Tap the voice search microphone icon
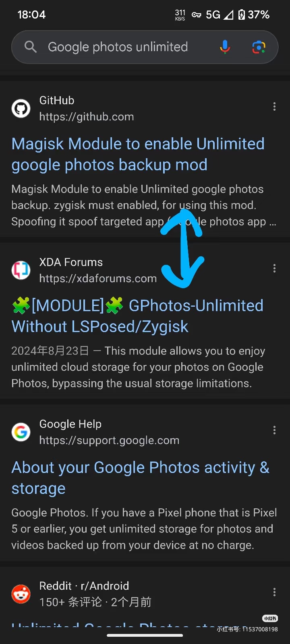Screen dimensions: 290x644 225,47
